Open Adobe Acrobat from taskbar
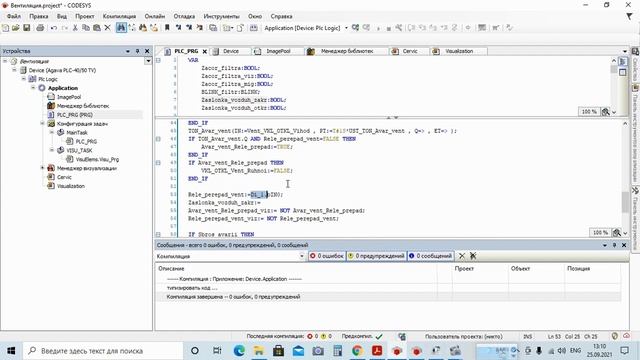640x360 pixels. (x=377, y=351)
